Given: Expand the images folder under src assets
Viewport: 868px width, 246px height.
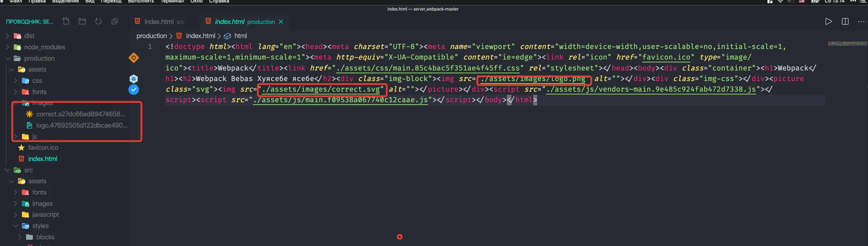Looking at the screenshot, I should click(x=15, y=204).
